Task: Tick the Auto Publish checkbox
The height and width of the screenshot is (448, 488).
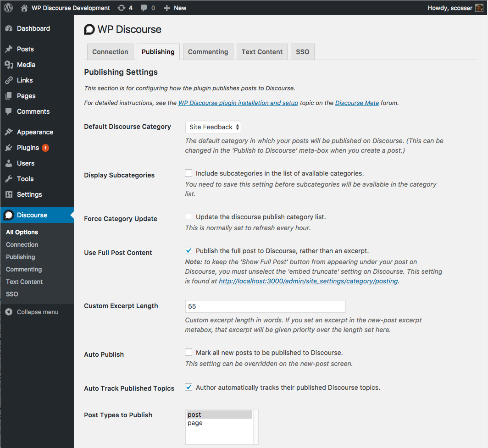Action: click(189, 353)
